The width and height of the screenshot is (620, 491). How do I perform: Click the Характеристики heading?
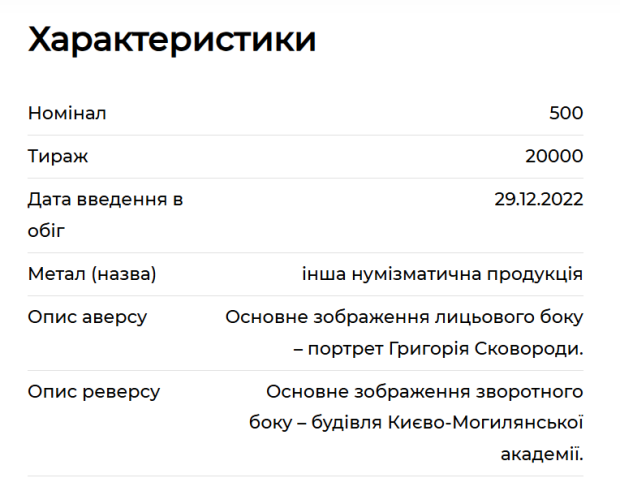pos(172,40)
